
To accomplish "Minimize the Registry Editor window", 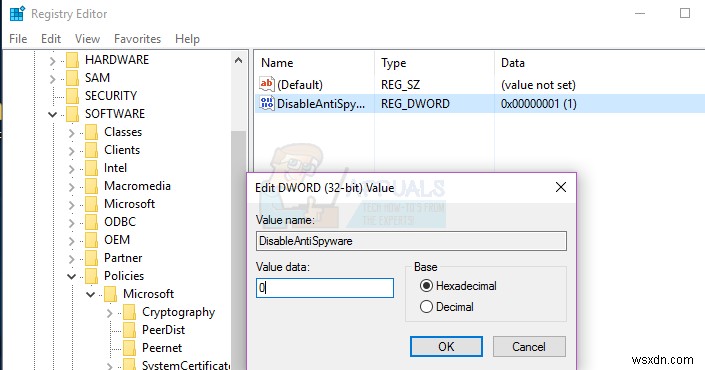I will click(640, 13).
